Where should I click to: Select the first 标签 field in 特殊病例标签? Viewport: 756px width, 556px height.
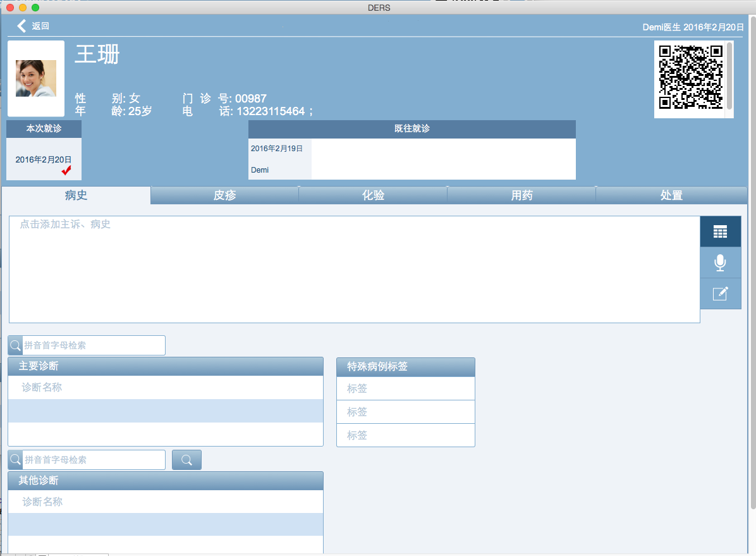[x=405, y=388]
